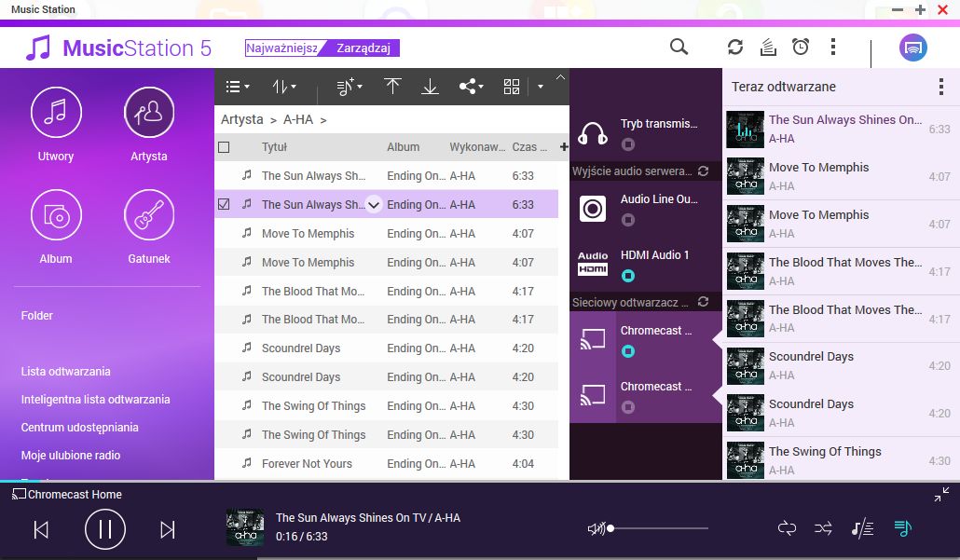Viewport: 960px width, 560px height.
Task: Refresh the Wyjście audio serwera list
Action: click(x=703, y=171)
